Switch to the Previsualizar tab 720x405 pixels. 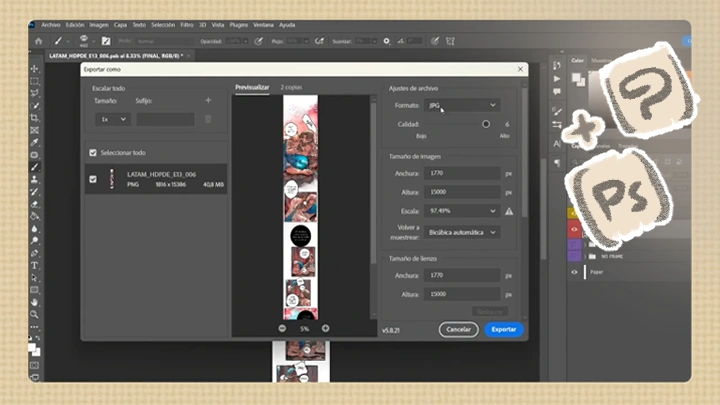[252, 87]
